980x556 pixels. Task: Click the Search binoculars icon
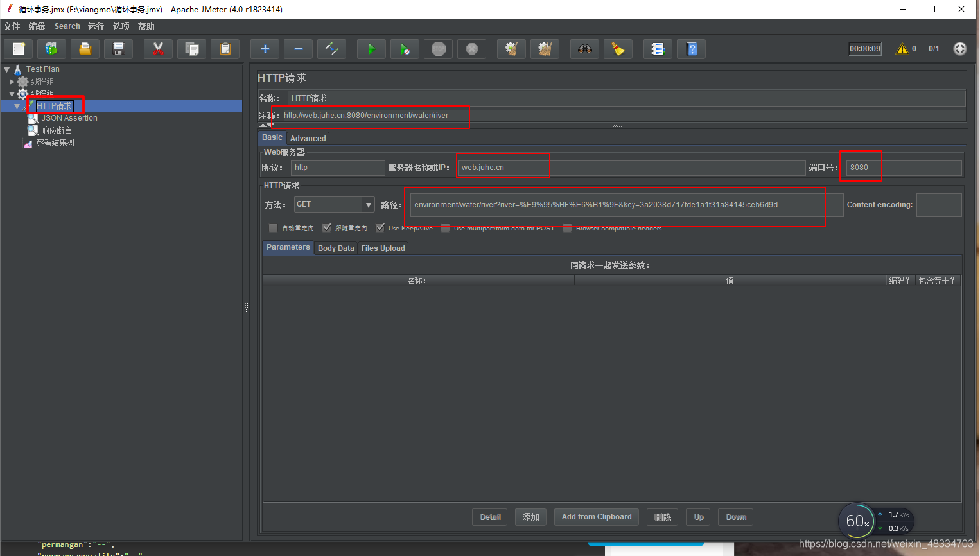pos(585,49)
